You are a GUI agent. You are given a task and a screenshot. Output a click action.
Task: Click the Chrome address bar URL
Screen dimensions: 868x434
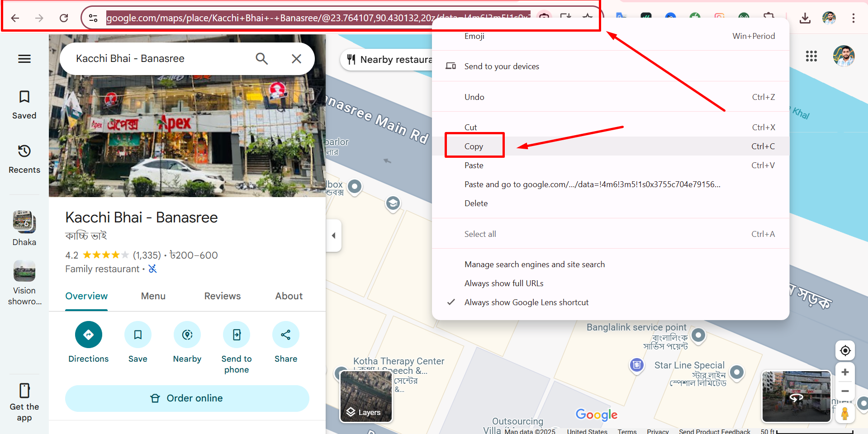(318, 18)
